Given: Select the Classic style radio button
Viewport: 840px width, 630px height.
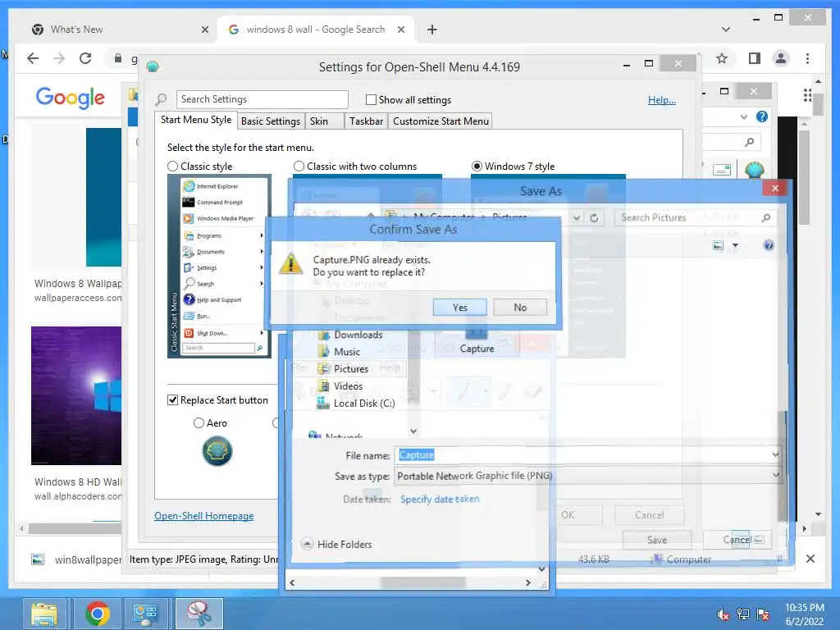Looking at the screenshot, I should [x=172, y=166].
